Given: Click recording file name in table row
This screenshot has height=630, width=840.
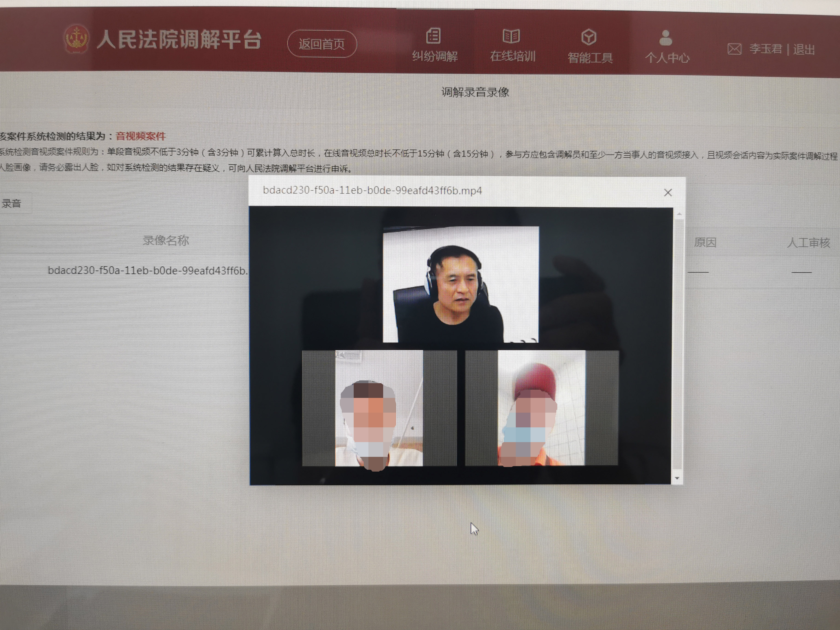Looking at the screenshot, I should (147, 270).
